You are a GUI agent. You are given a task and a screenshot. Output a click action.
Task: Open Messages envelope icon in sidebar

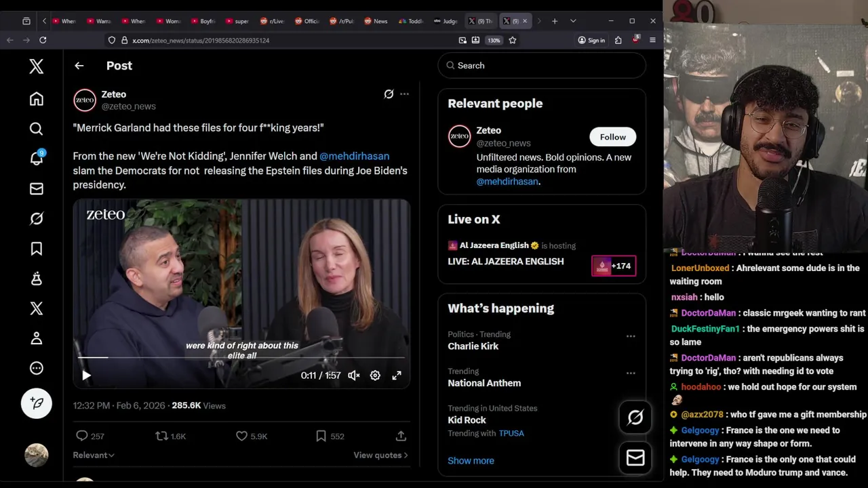[x=37, y=188]
